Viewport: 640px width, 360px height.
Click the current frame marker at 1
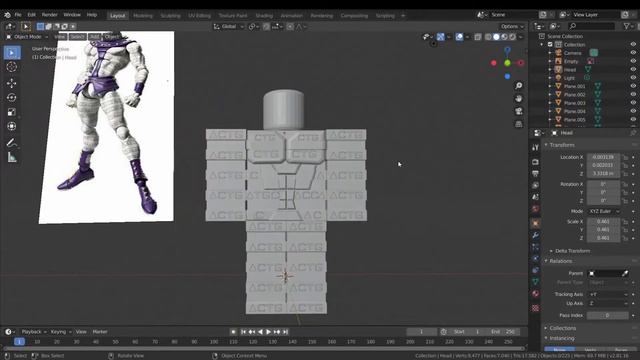pos(19,342)
